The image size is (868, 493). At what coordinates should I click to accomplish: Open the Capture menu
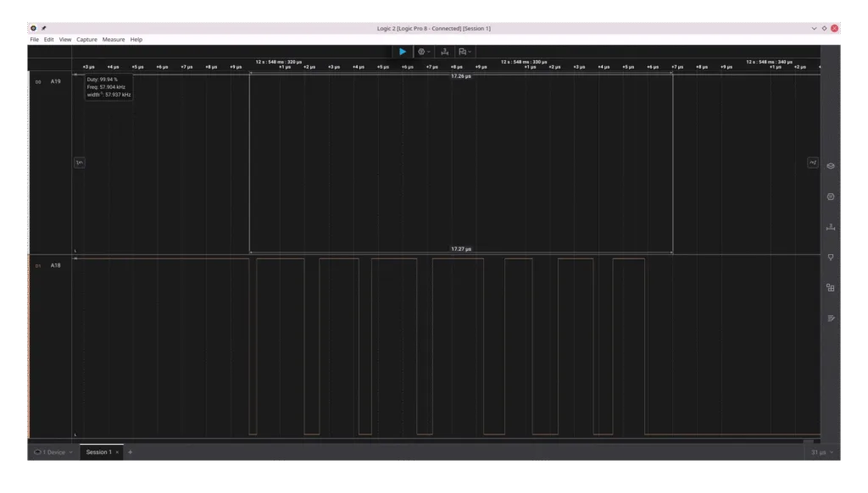86,39
